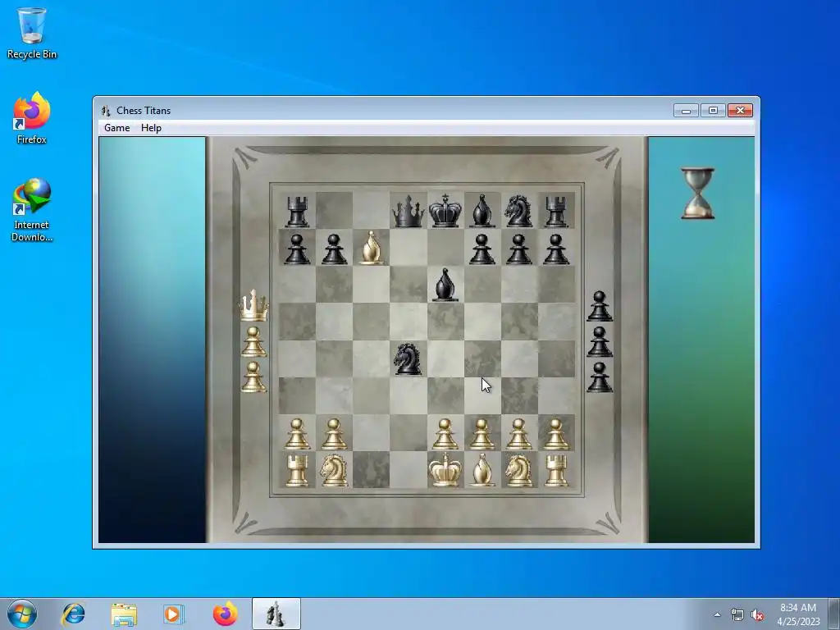This screenshot has height=630, width=840.
Task: Open Windows Media Player from the taskbar
Action: [x=174, y=614]
